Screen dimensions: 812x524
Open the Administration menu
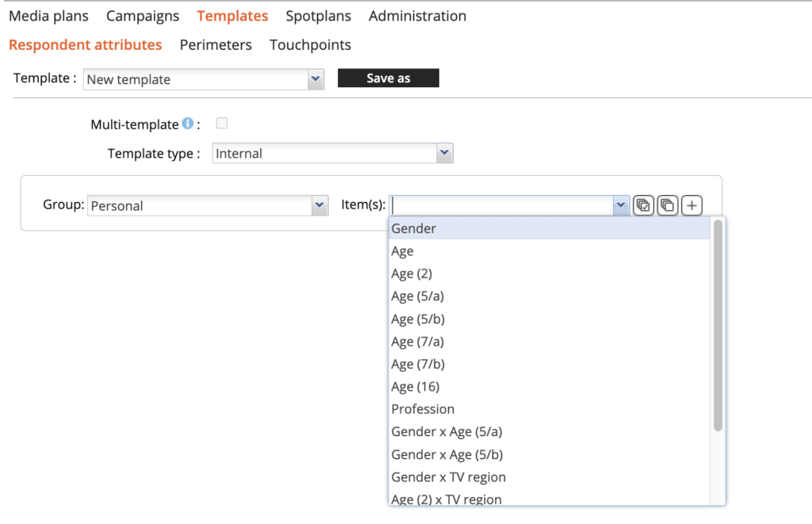point(417,16)
